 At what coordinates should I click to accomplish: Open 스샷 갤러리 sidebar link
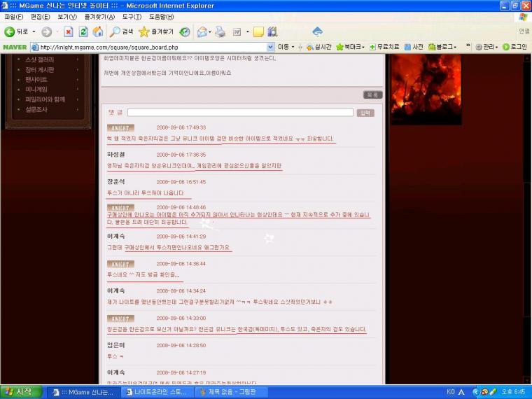(40, 59)
